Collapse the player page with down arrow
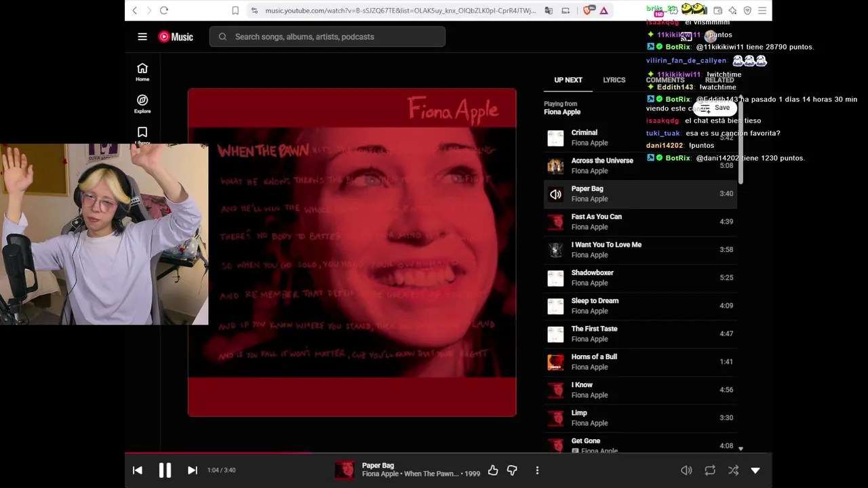 point(755,470)
